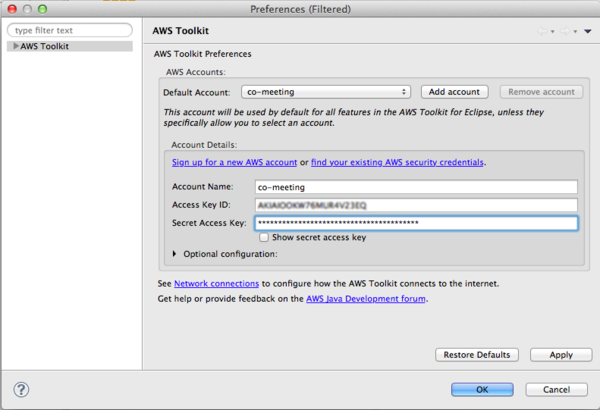The height and width of the screenshot is (410, 600).
Task: Confirm with the OK button
Action: click(482, 390)
